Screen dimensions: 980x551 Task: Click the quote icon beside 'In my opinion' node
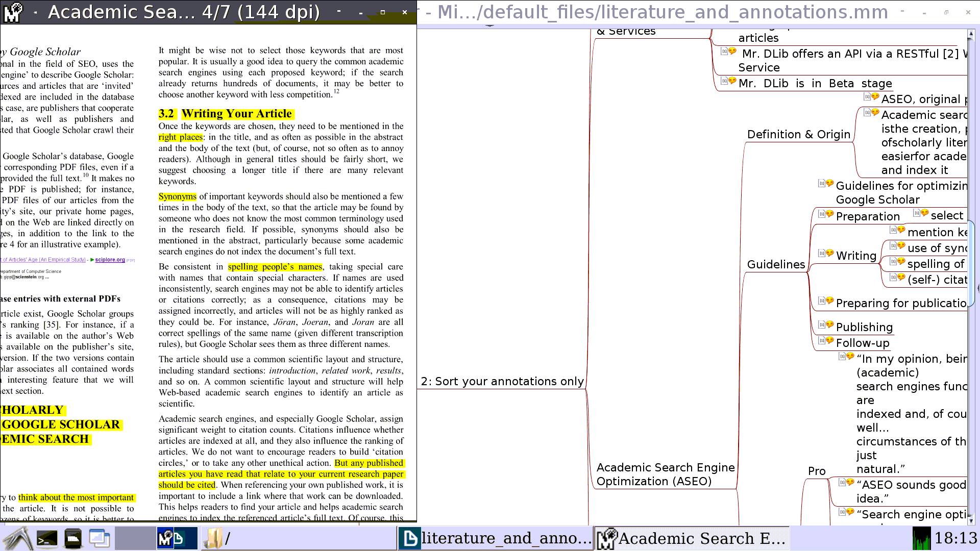(850, 356)
